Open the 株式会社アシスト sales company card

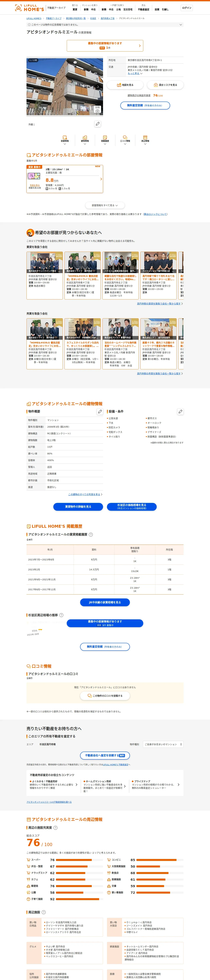click(x=120, y=344)
